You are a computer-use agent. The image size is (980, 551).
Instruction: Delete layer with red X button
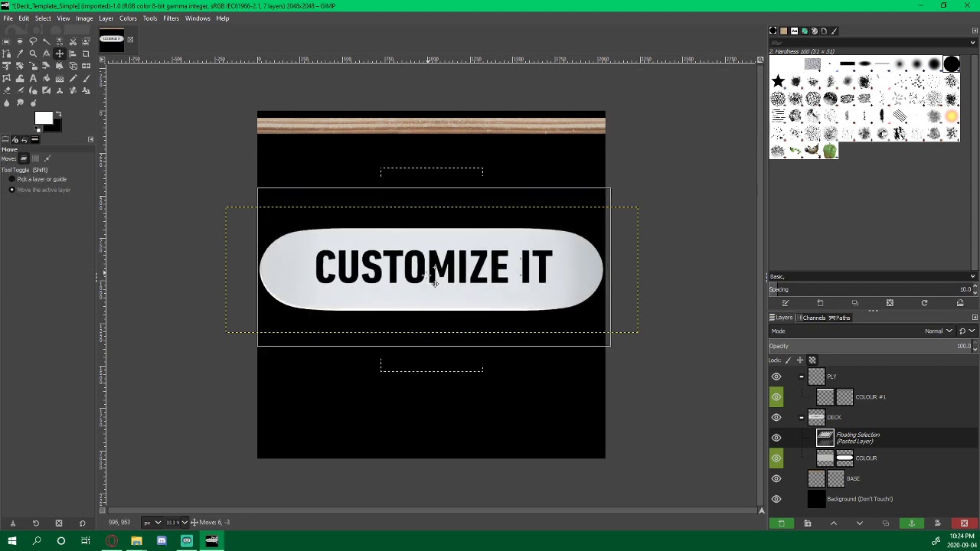(x=964, y=523)
